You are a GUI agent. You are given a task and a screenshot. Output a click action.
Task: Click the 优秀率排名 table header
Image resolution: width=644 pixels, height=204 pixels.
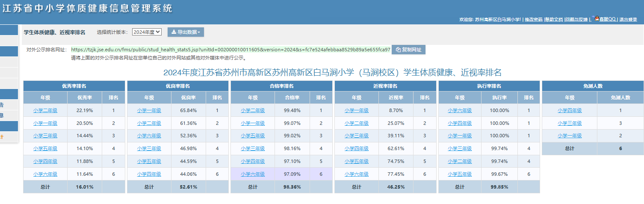[74, 86]
